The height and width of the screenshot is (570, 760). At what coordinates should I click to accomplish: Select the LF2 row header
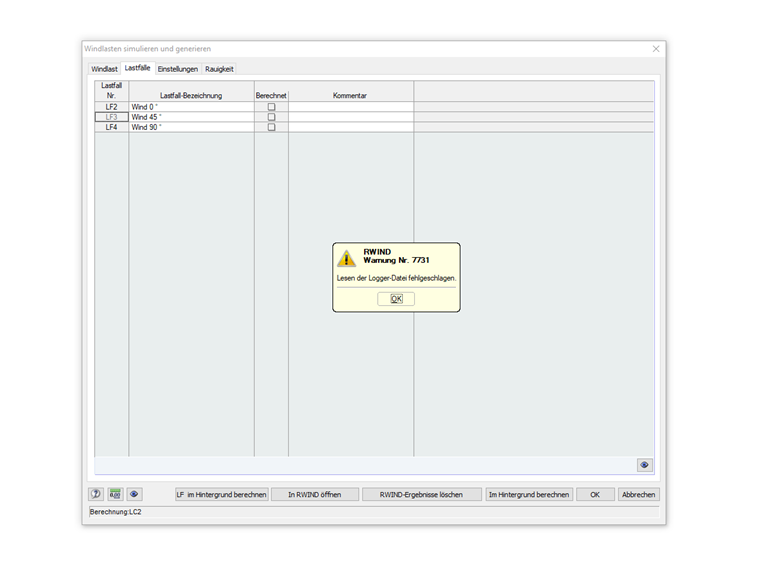point(111,107)
